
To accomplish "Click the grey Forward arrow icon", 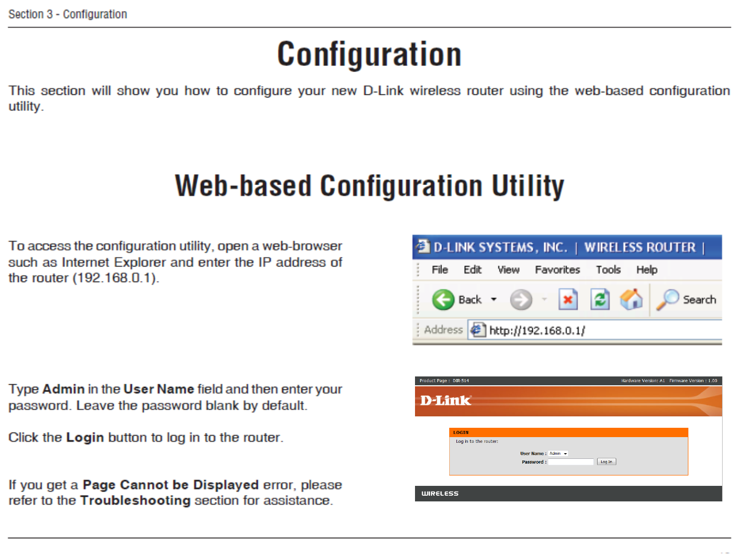I will click(x=521, y=300).
